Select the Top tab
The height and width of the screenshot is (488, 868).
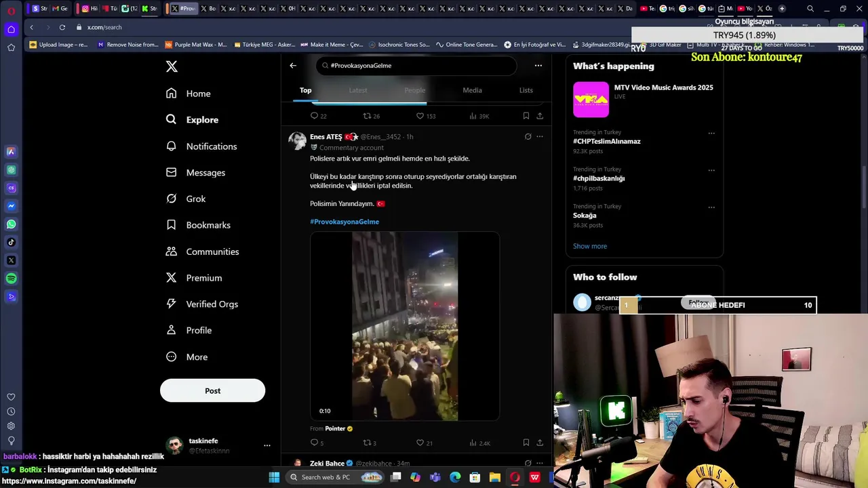[306, 90]
